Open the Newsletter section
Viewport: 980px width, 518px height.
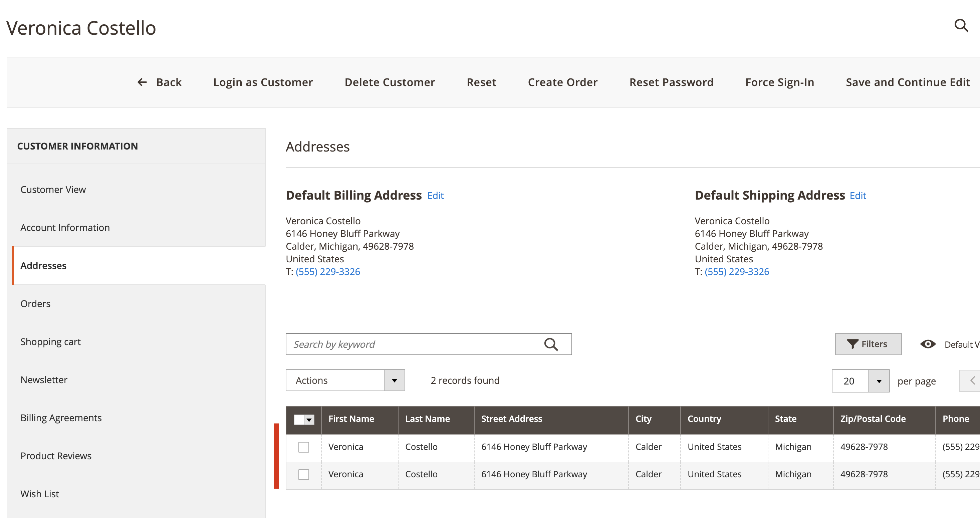(x=44, y=379)
